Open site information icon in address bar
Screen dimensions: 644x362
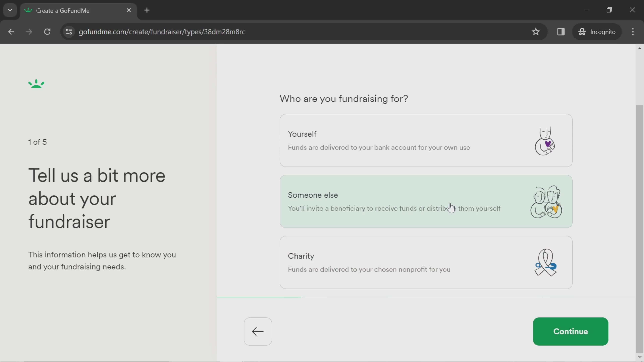pyautogui.click(x=69, y=32)
